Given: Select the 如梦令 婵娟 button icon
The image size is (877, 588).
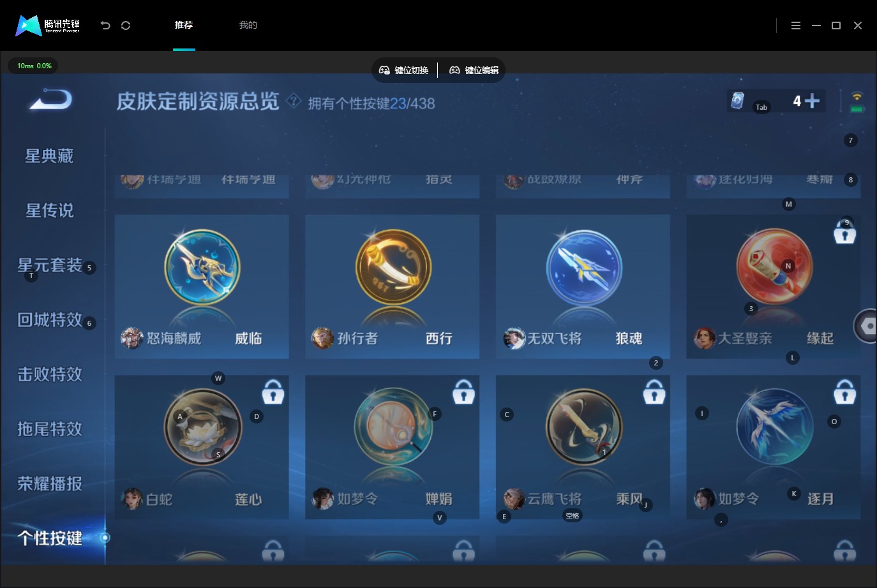Looking at the screenshot, I should point(393,427).
